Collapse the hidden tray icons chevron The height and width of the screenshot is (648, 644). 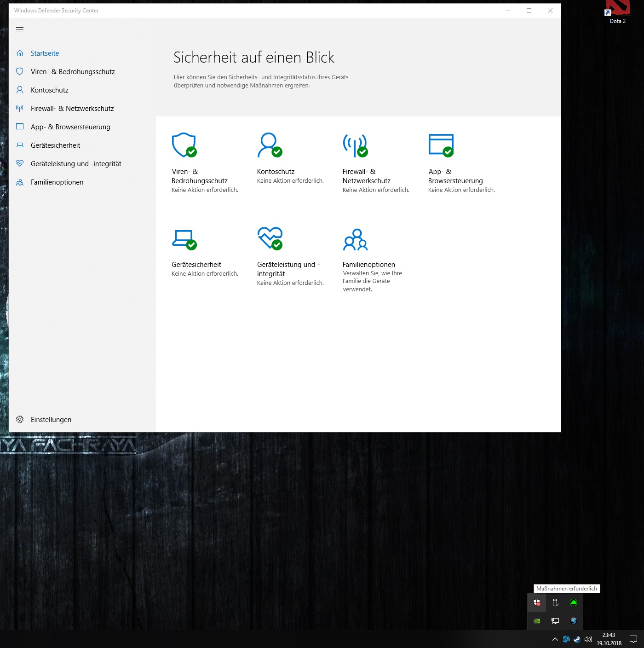point(555,639)
